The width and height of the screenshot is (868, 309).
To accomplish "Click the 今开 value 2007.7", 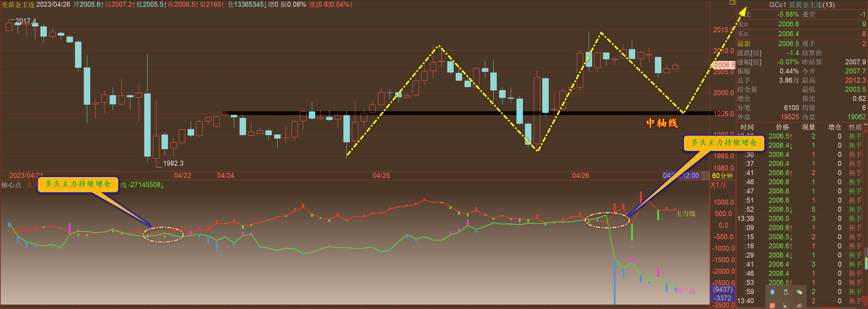I will [x=855, y=71].
